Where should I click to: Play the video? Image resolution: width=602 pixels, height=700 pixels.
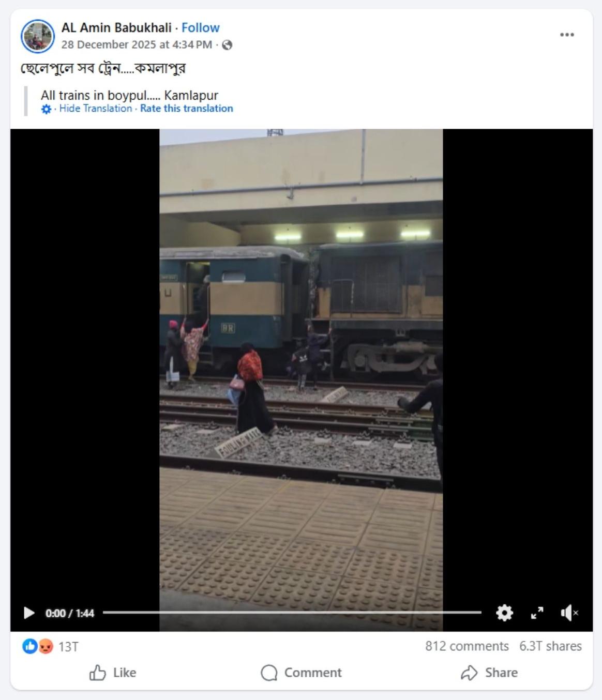(x=29, y=613)
